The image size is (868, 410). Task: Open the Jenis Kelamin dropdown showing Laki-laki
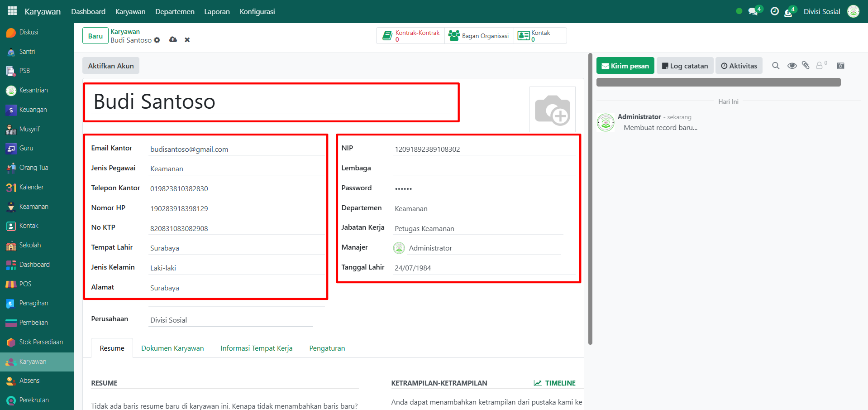(x=235, y=268)
